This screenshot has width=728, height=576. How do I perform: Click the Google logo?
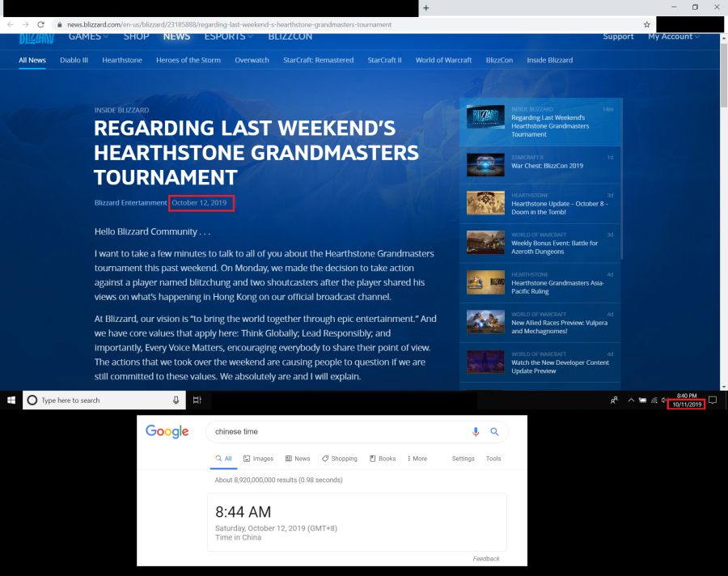pos(167,431)
